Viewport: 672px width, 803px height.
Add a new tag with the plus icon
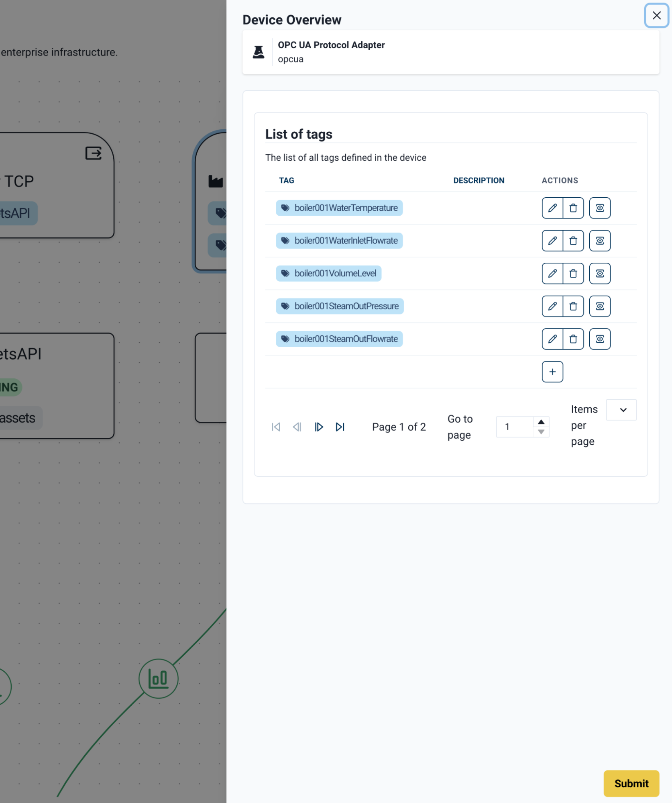552,372
